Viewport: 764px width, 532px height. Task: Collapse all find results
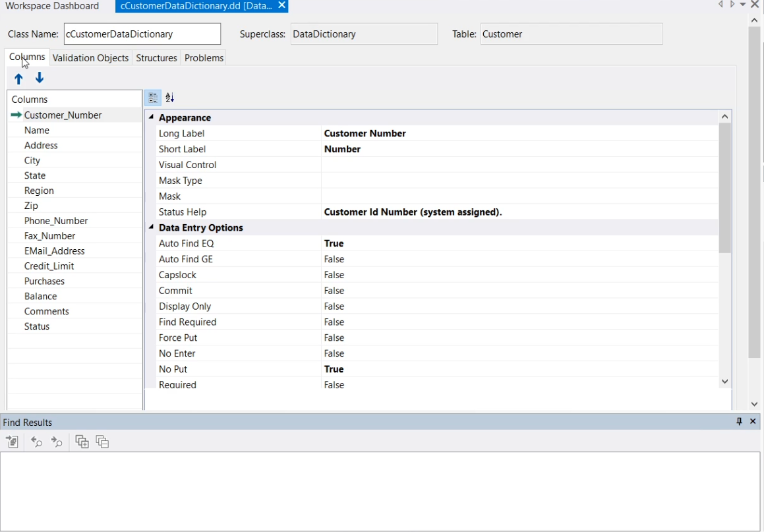tap(102, 442)
